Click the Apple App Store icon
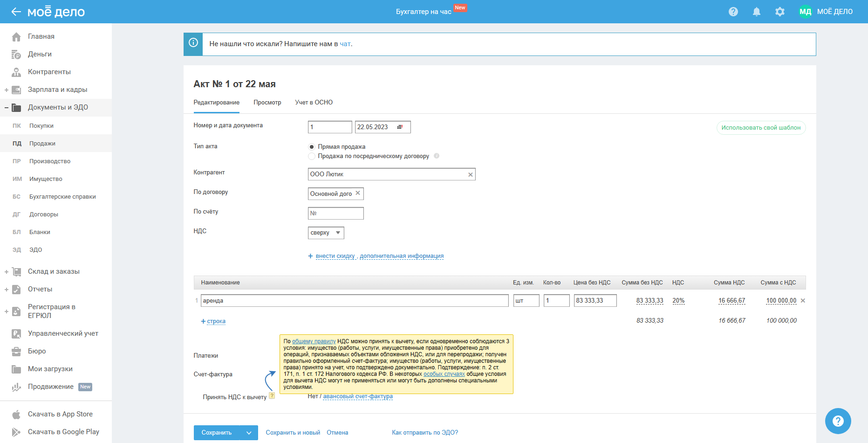This screenshot has width=868, height=443. click(16, 414)
